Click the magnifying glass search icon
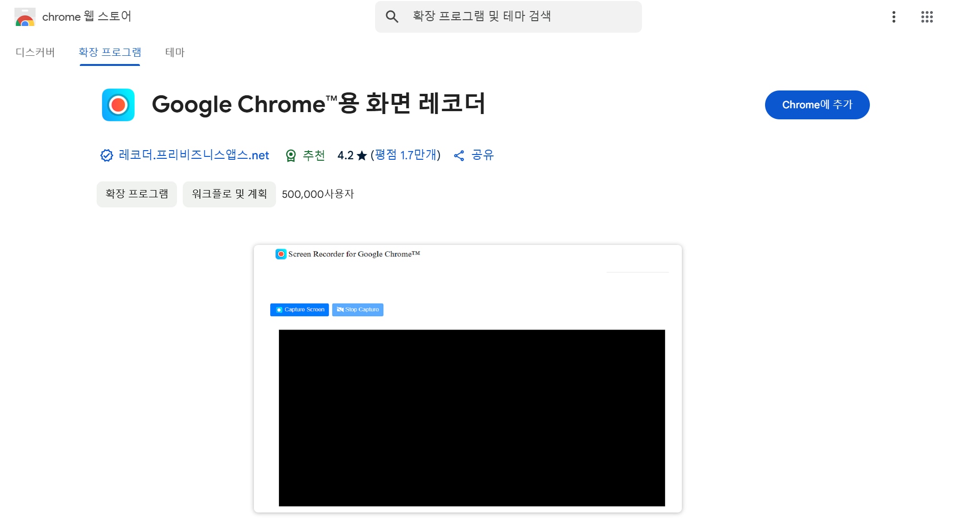Image resolution: width=980 pixels, height=525 pixels. 392,17
